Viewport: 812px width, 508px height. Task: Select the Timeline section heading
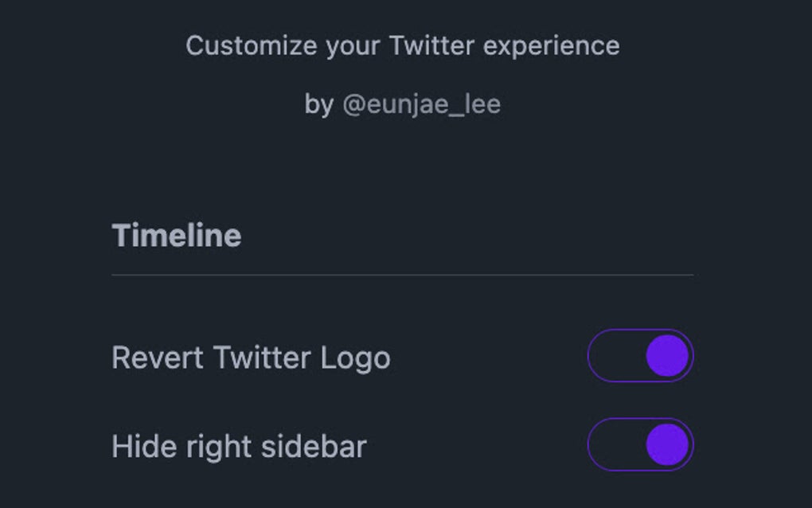pyautogui.click(x=178, y=235)
